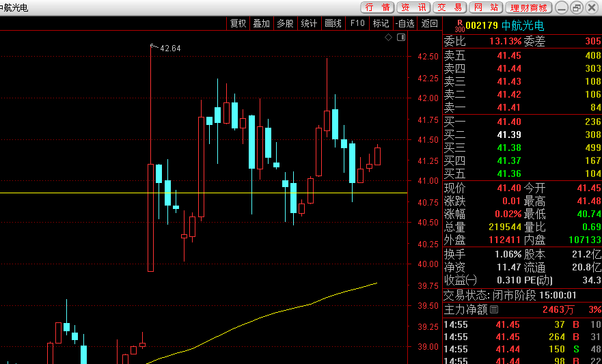Click the diamond icon above chart
Screen dimensions: 602x364
389,37
